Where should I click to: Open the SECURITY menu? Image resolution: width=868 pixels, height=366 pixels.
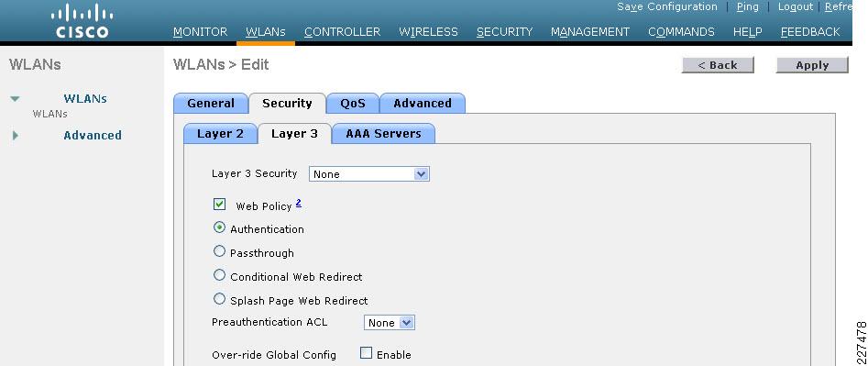pos(504,32)
